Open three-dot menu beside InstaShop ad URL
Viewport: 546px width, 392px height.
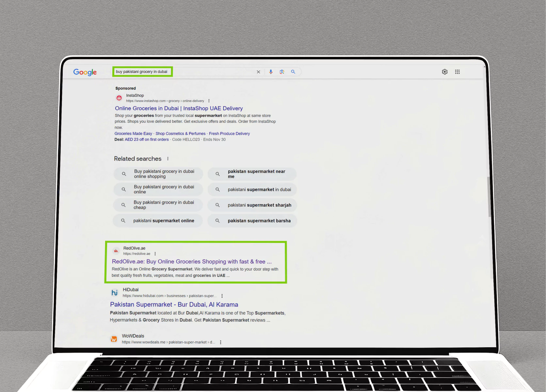point(209,101)
